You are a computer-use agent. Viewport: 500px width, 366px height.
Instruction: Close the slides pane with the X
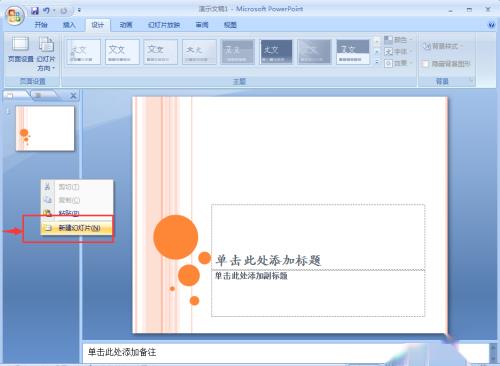click(73, 96)
